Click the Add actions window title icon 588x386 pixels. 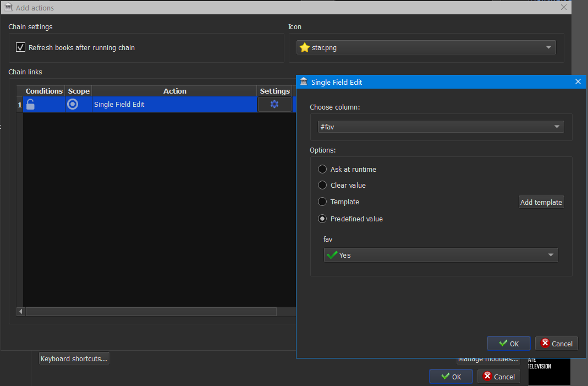tap(8, 8)
